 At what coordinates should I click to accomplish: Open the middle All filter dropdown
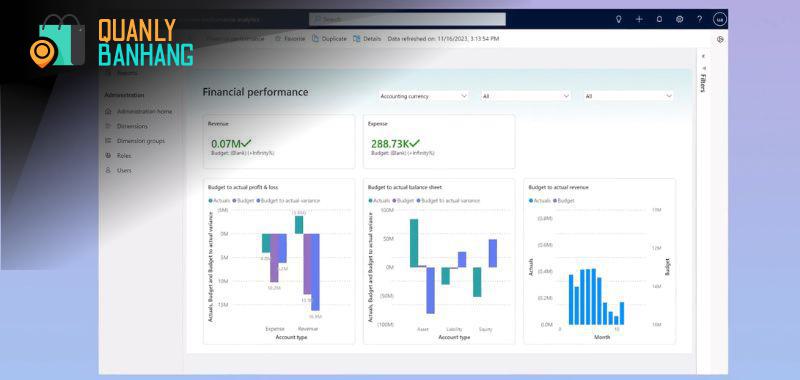[526, 96]
